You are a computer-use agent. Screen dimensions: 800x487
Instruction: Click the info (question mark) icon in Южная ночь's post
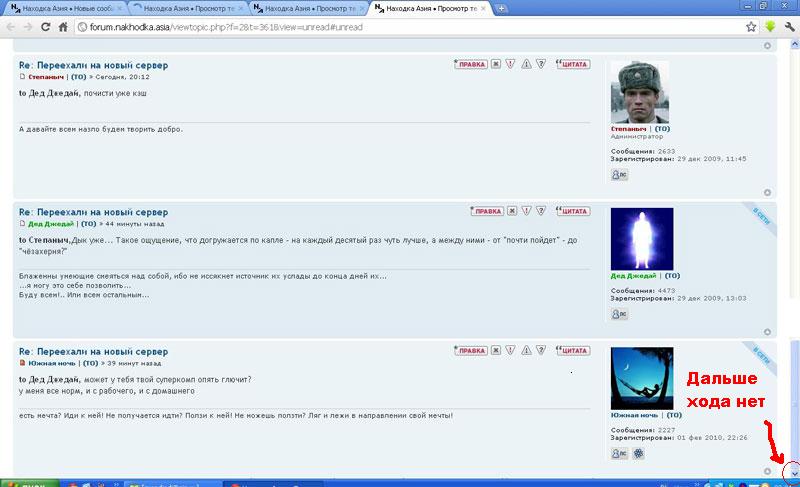540,351
